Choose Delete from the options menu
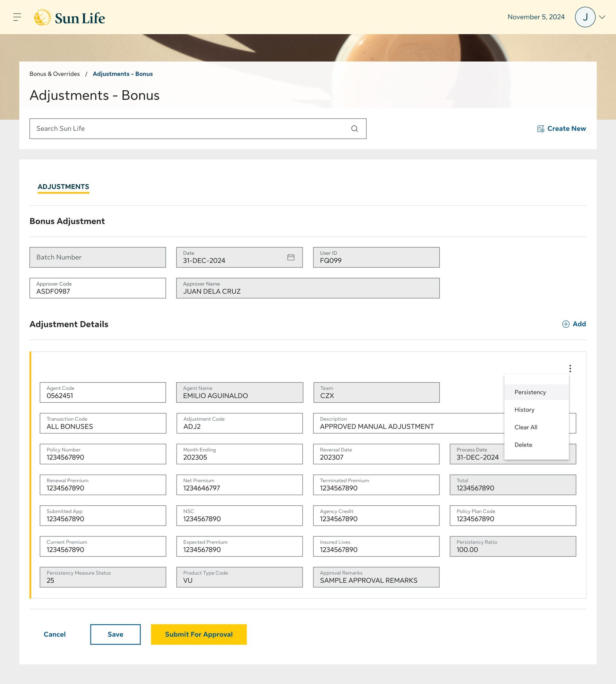616x684 pixels. (523, 445)
